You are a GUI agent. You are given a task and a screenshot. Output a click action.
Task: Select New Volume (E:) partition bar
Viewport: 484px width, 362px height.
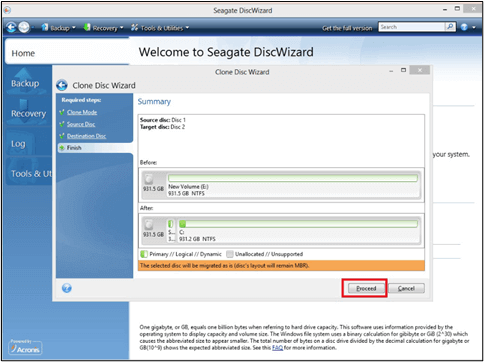(x=293, y=178)
